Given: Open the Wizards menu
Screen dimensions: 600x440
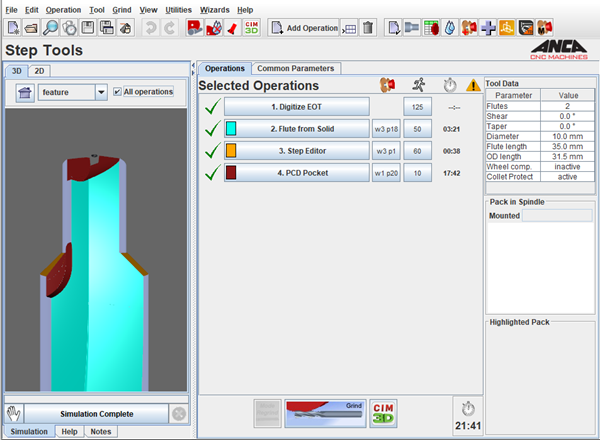Looking at the screenshot, I should coord(213,9).
